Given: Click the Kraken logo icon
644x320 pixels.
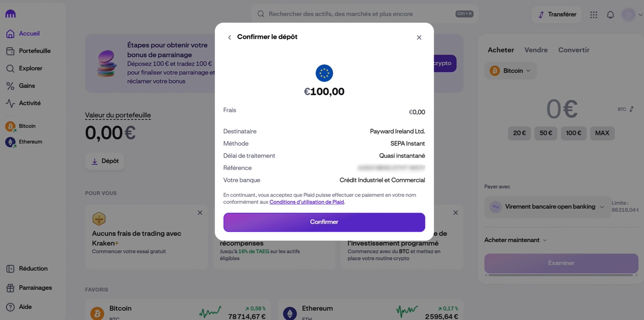Looking at the screenshot, I should click(x=10, y=14).
